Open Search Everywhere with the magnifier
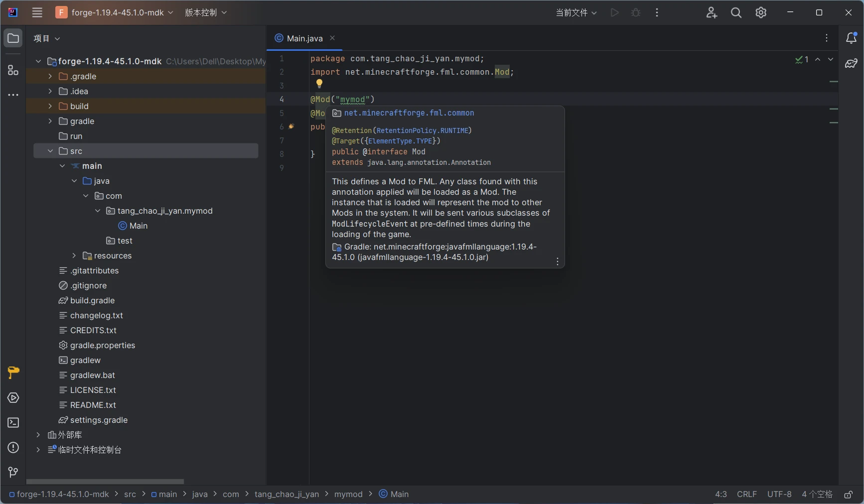The height and width of the screenshot is (504, 864). click(736, 12)
